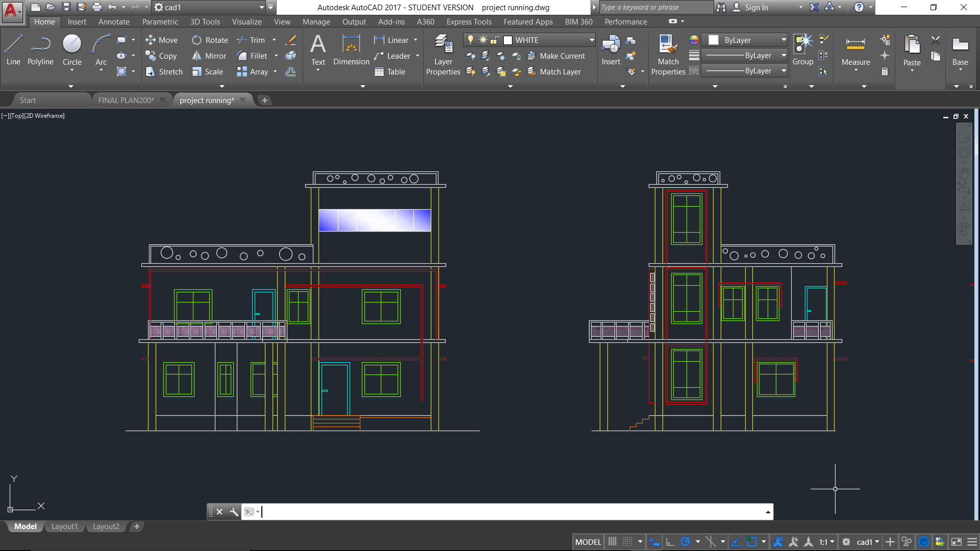Click the Stretch tool

pyautogui.click(x=164, y=71)
